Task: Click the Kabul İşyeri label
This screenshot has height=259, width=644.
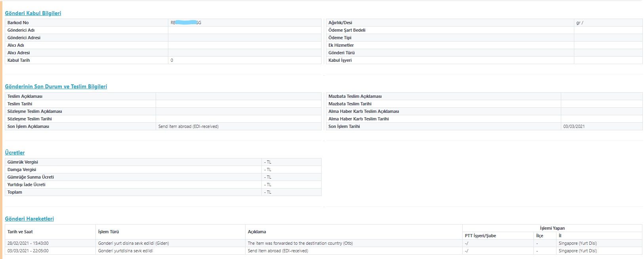Action: pos(340,60)
